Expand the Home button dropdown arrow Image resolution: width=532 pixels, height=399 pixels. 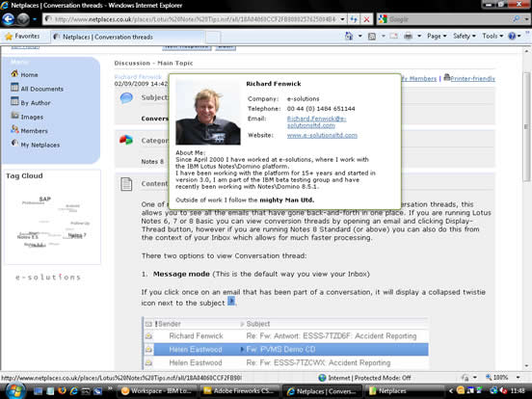pos(359,36)
